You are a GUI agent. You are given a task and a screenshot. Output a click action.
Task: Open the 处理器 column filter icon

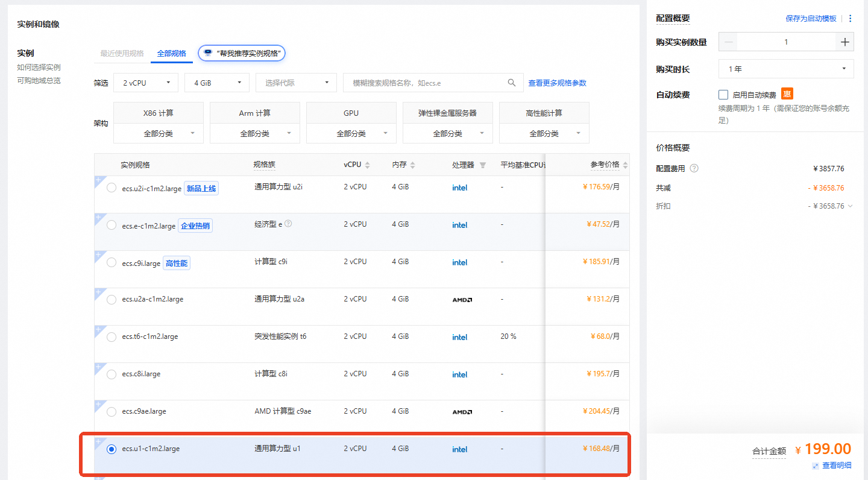(483, 165)
